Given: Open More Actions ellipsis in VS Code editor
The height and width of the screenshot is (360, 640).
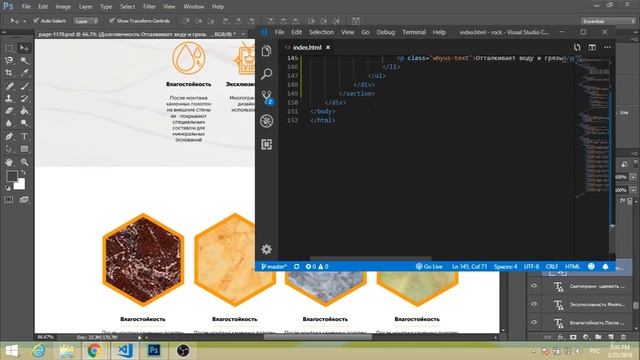Looking at the screenshot, I should (x=607, y=47).
